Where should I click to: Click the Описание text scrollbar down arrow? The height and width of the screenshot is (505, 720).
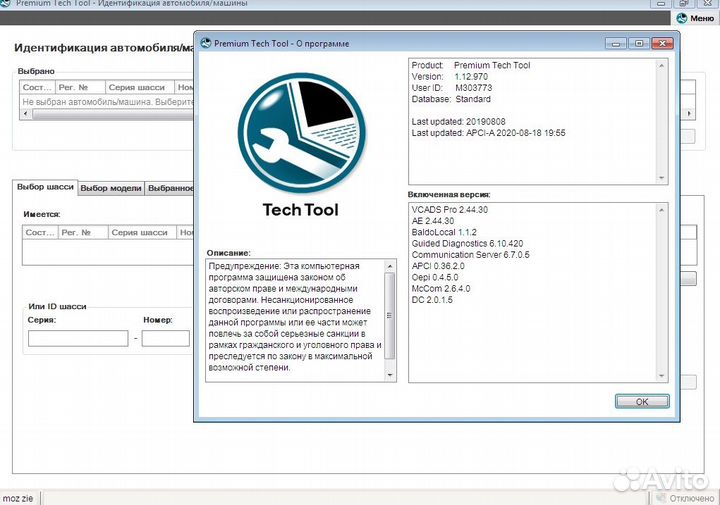click(x=391, y=375)
